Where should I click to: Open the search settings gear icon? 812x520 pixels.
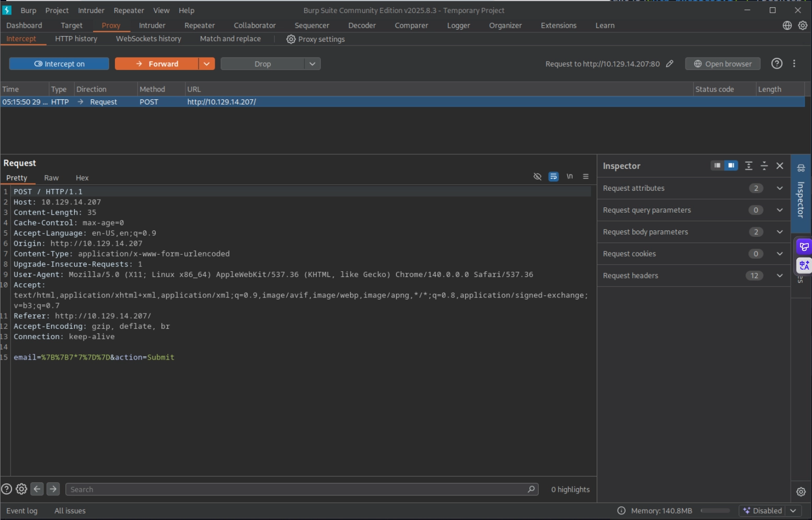21,489
